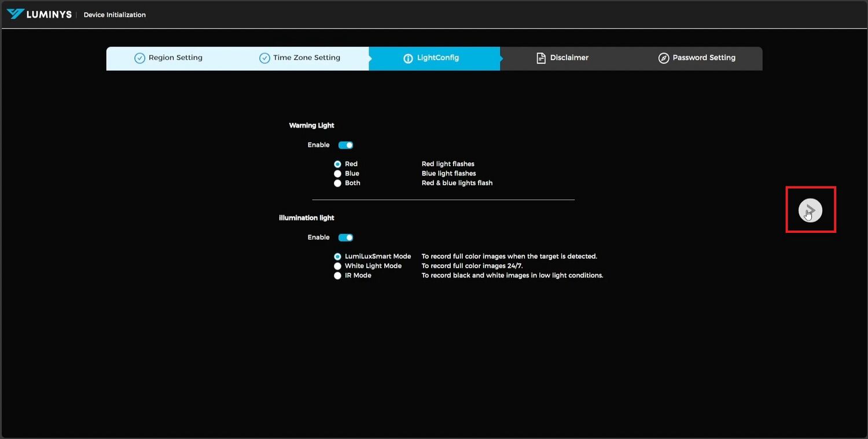Click the checkmark icon on Region Setting
This screenshot has width=868, height=439.
pyautogui.click(x=139, y=58)
